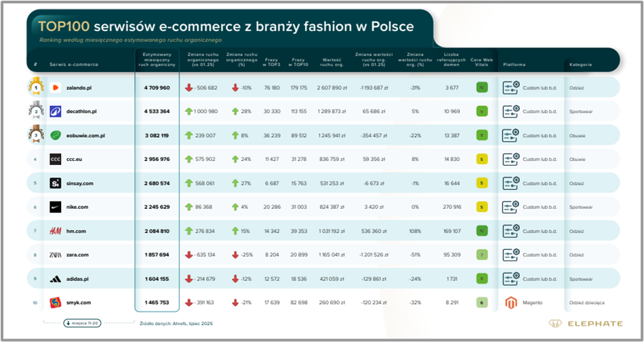Click the eobuwie.com.pl green logo
Image resolution: width=644 pixels, height=342 pixels.
[x=56, y=136]
